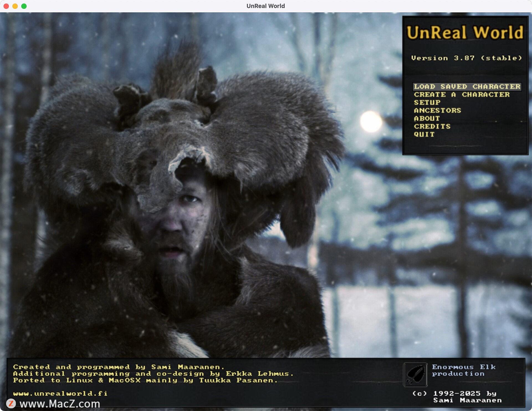
Task: Open the ANCESTORS menu entry
Action: [437, 110]
